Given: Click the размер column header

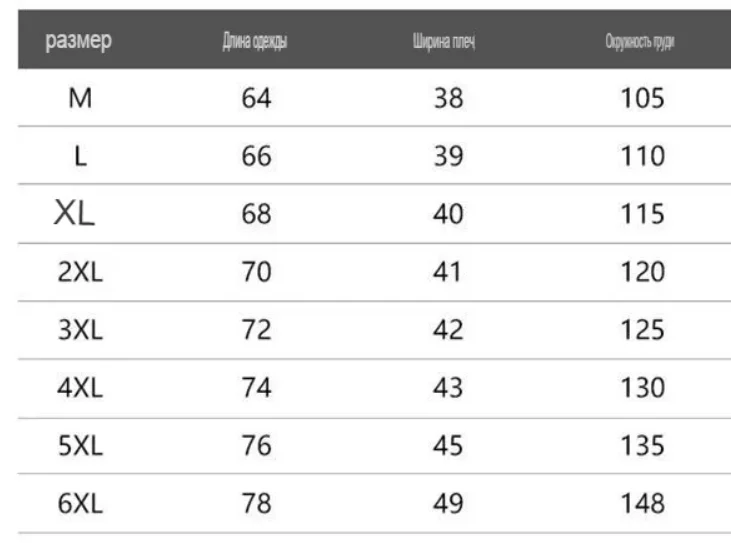Looking at the screenshot, I should (x=78, y=41).
